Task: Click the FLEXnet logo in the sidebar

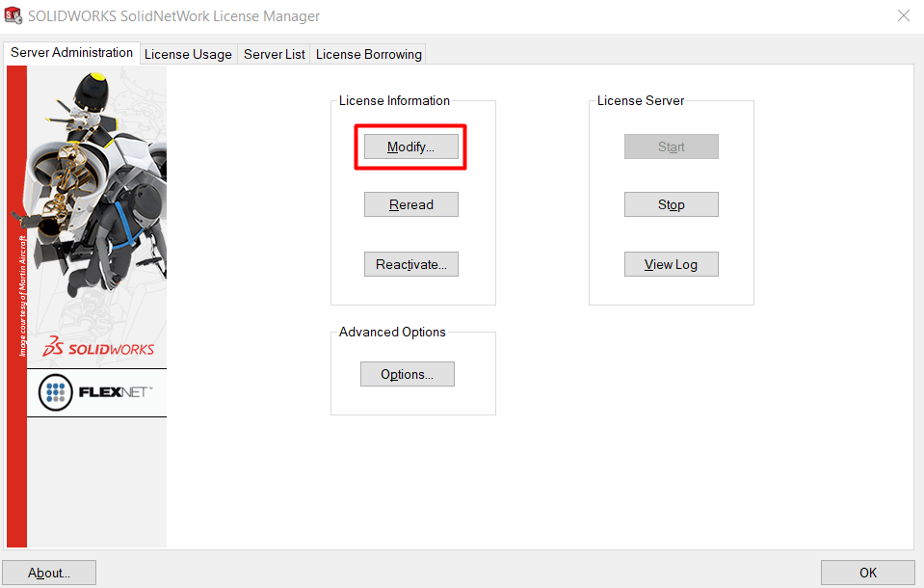Action: [96, 392]
